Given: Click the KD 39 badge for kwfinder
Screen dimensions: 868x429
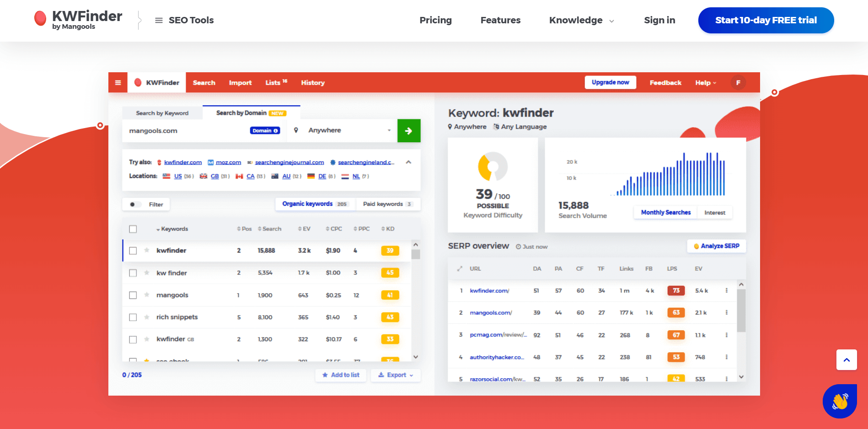Looking at the screenshot, I should pyautogui.click(x=390, y=251).
